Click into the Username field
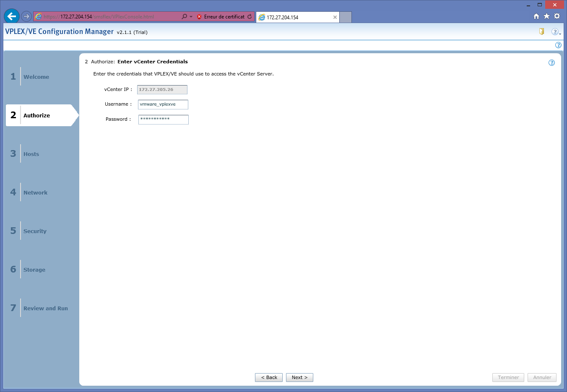The width and height of the screenshot is (567, 392). tap(163, 104)
